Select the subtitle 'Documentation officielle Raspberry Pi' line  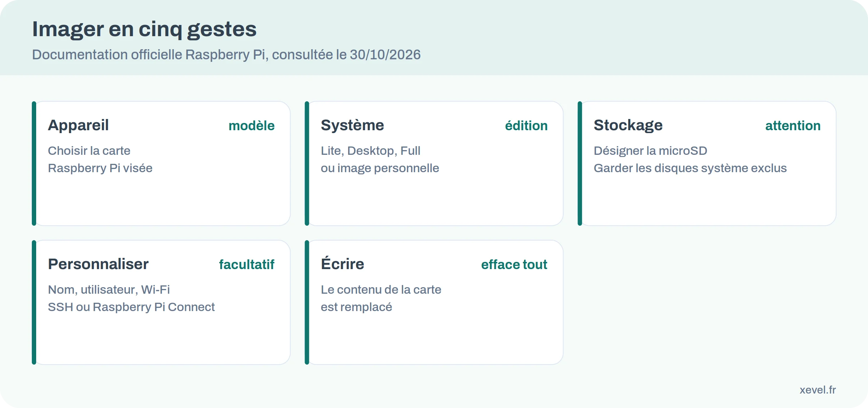tap(226, 55)
